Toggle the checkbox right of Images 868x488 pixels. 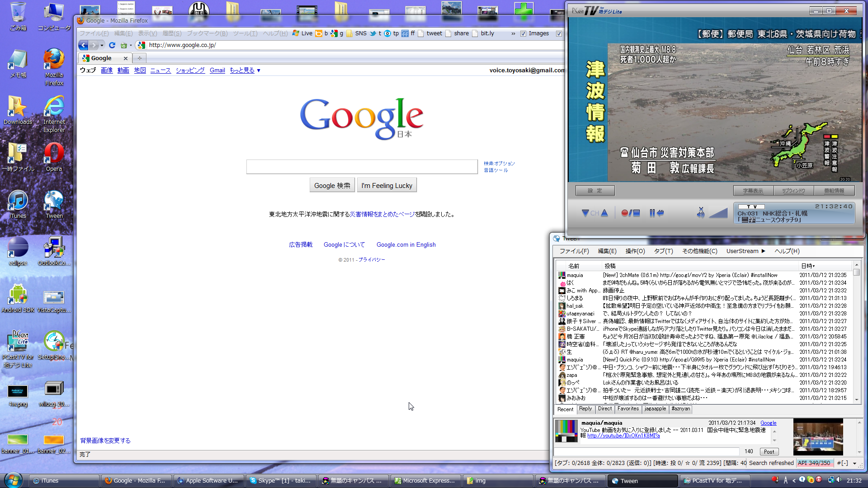559,33
